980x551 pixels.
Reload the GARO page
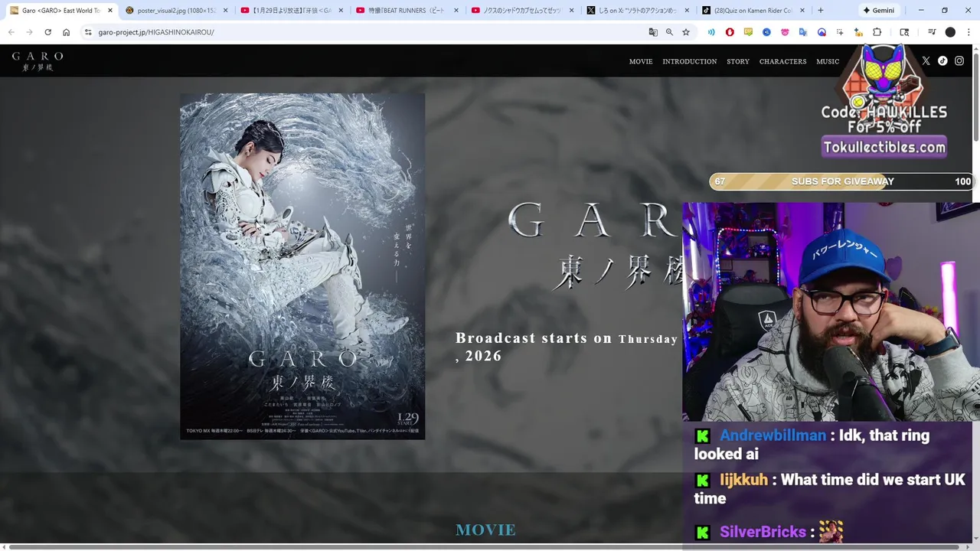pos(47,32)
